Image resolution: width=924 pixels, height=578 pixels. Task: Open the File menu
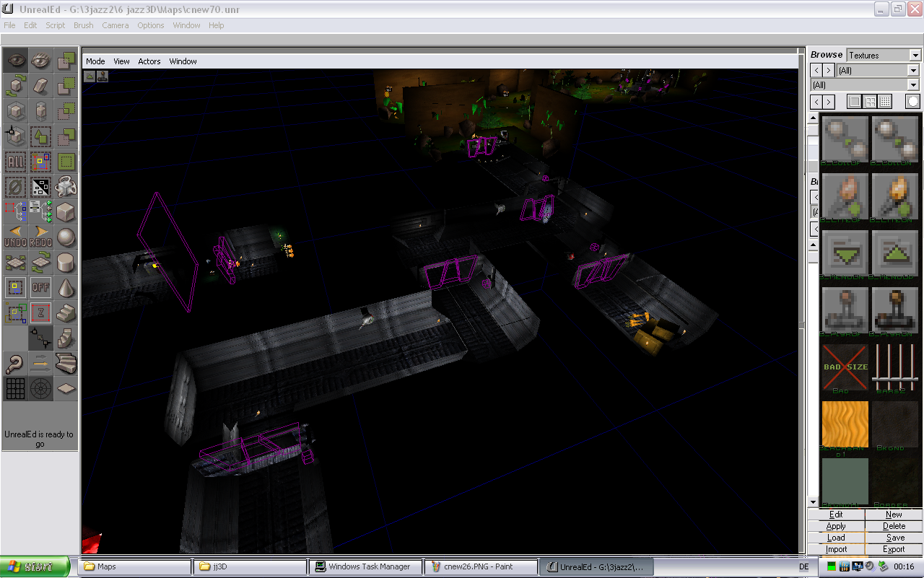click(9, 25)
